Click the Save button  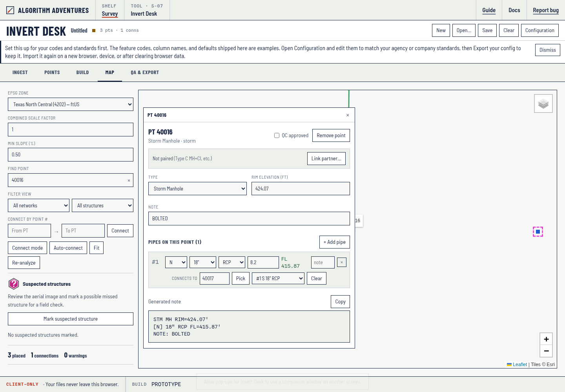[487, 30]
